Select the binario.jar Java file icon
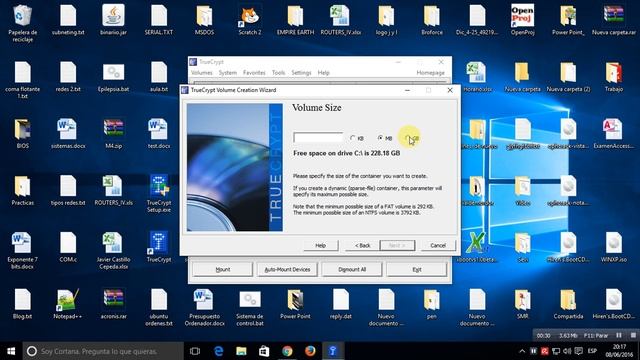This screenshot has width=640, height=360. (x=113, y=20)
